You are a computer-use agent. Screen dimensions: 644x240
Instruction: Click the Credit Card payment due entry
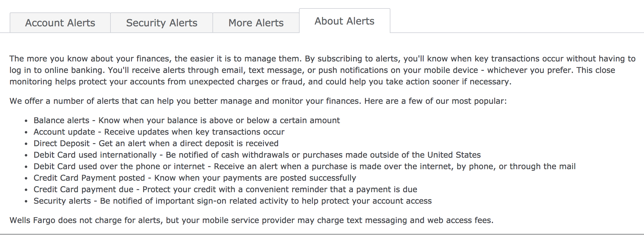point(225,189)
